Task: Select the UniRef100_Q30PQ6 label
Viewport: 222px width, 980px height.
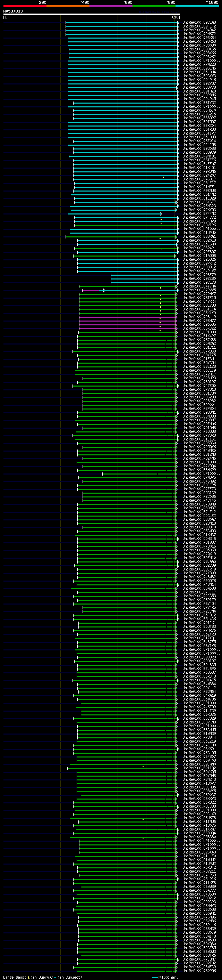Action: click(x=199, y=971)
